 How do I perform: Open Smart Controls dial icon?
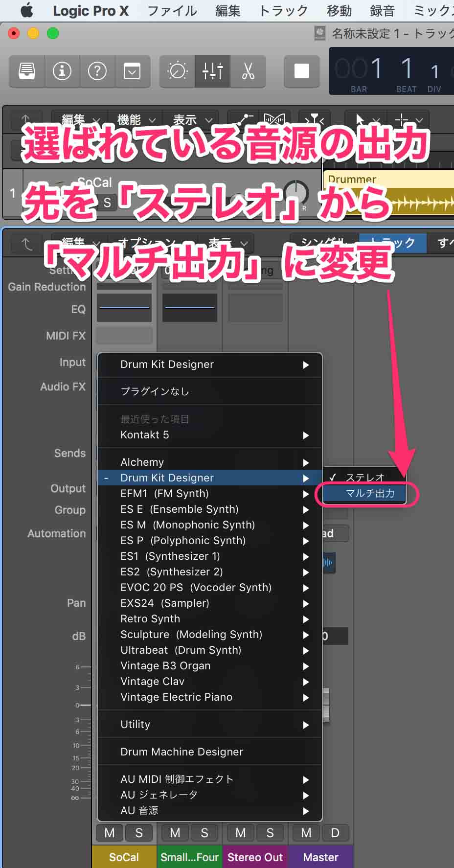coord(177,71)
